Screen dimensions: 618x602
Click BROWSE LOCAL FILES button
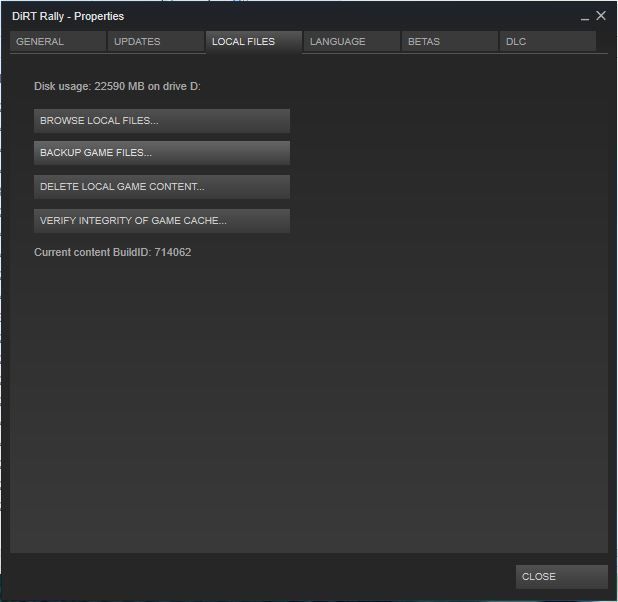pos(162,121)
